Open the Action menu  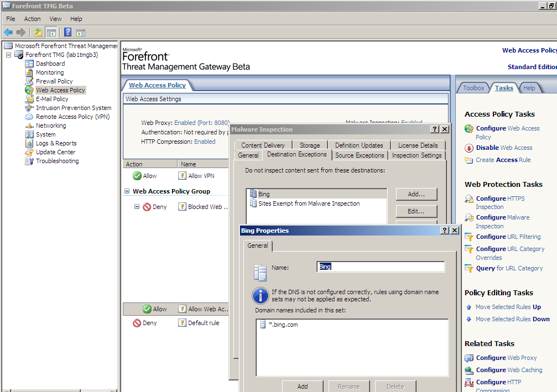pos(32,19)
